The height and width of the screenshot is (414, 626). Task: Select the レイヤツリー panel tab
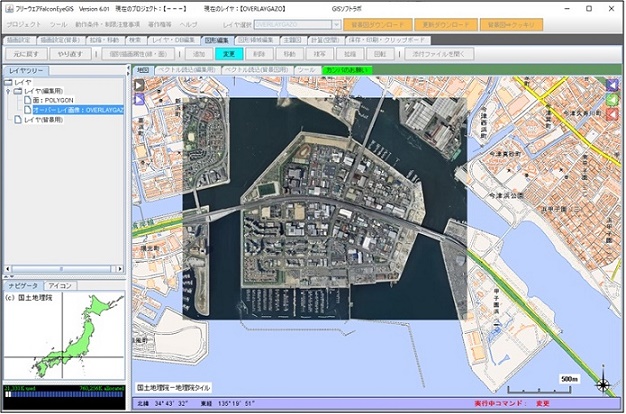pos(26,71)
